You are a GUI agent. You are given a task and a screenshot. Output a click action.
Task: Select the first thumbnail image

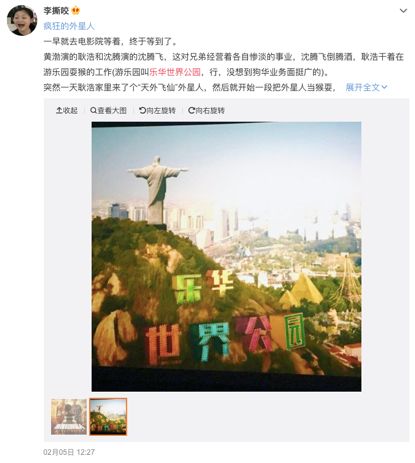click(69, 417)
